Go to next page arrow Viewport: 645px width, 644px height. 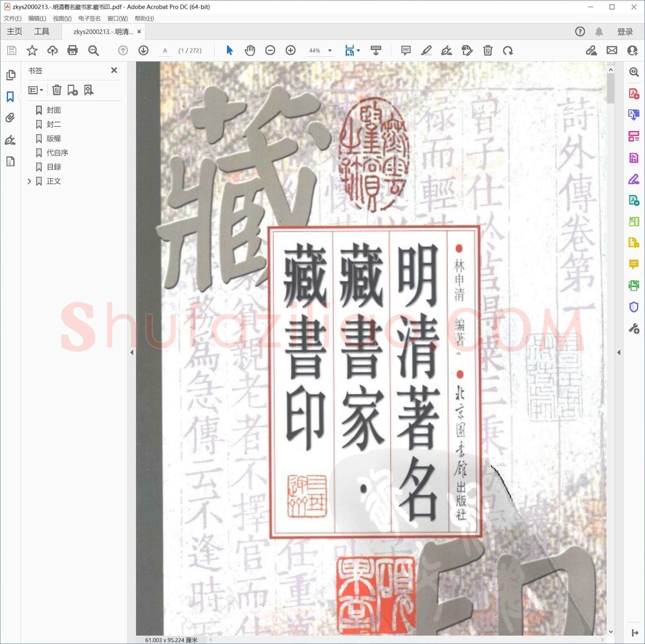click(x=144, y=50)
